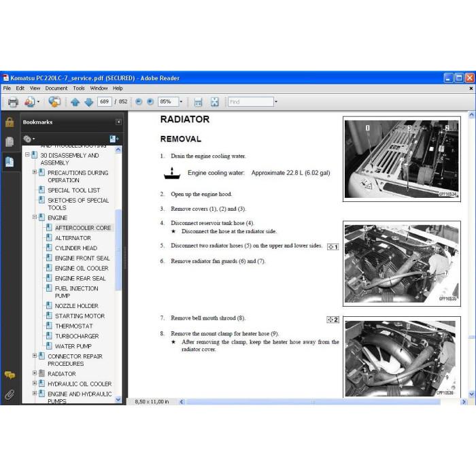476x476 pixels.
Task: Collapse the Bookmarks panel
Action: click(x=119, y=122)
